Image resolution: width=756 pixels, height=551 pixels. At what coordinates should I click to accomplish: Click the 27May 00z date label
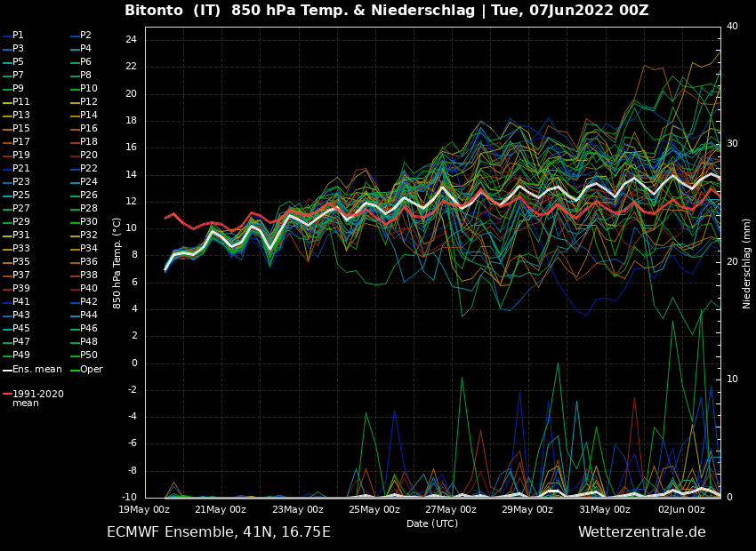(x=451, y=509)
